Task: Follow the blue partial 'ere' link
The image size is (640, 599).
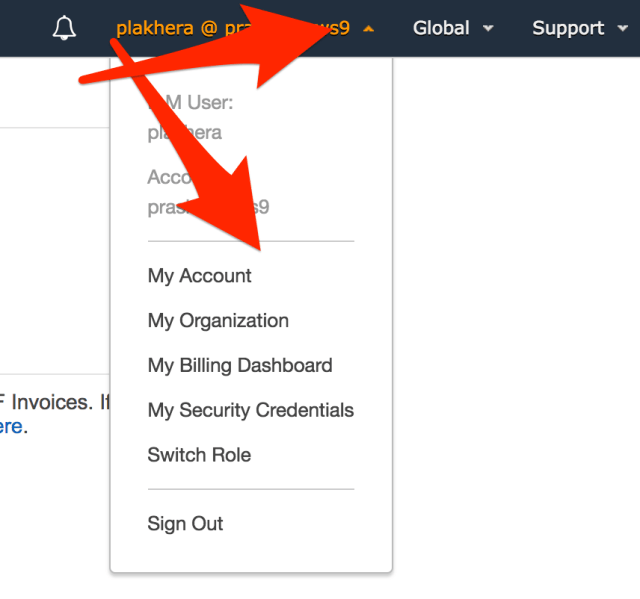Action: pos(11,427)
